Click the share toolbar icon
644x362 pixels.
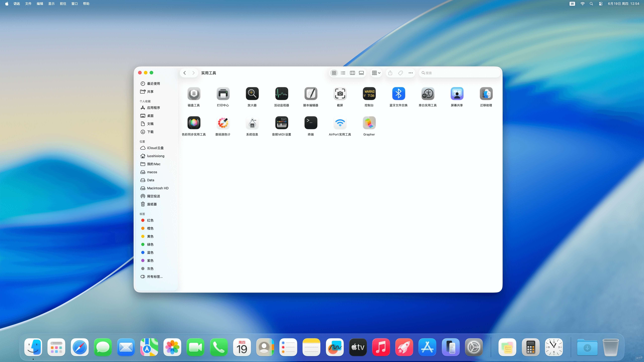tap(390, 73)
